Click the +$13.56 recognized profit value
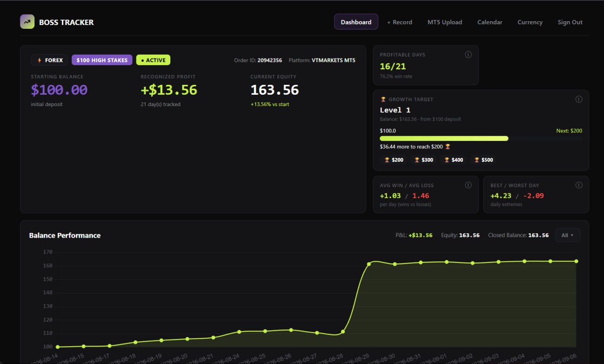604x364 pixels. 169,90
